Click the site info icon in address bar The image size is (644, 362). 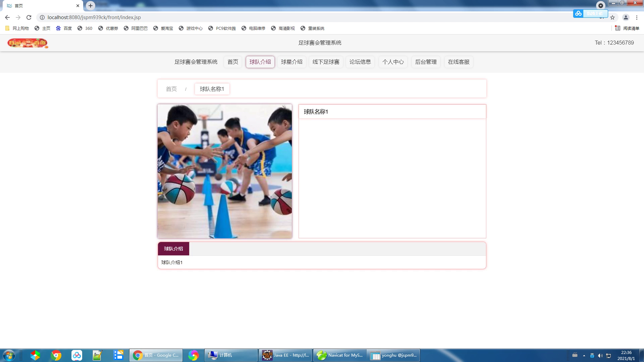tap(42, 17)
